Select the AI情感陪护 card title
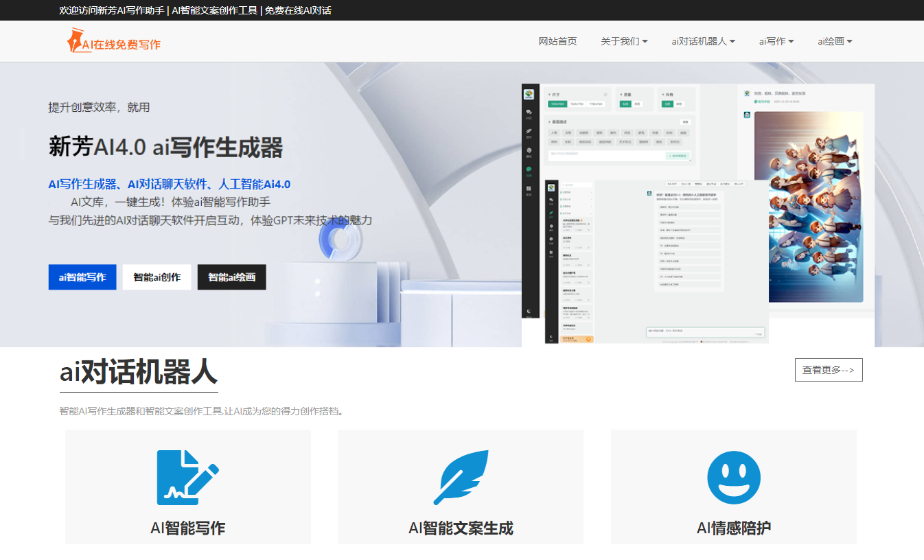The width and height of the screenshot is (924, 560). (733, 528)
